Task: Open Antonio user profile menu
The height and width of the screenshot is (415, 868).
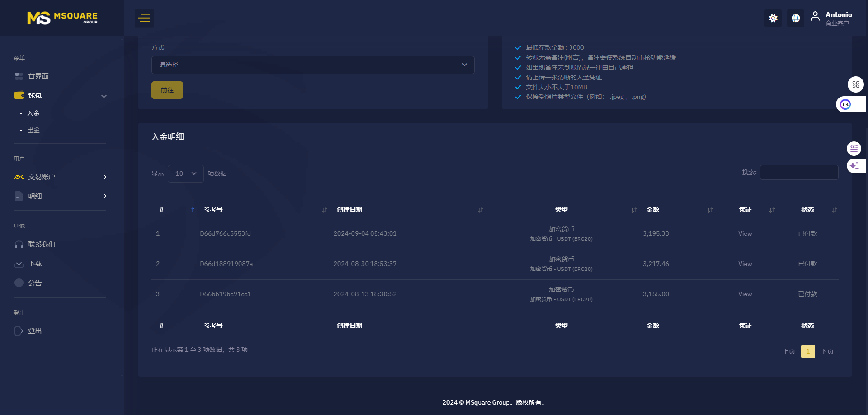Action: (x=832, y=18)
